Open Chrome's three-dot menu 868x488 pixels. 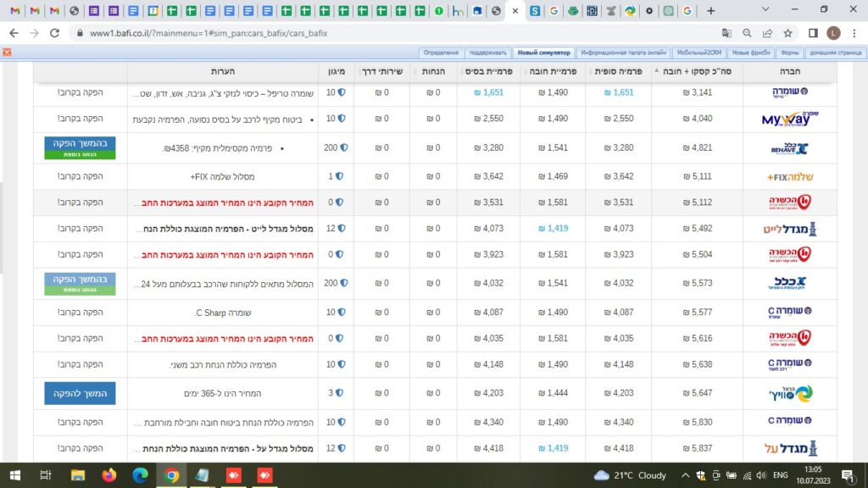854,33
